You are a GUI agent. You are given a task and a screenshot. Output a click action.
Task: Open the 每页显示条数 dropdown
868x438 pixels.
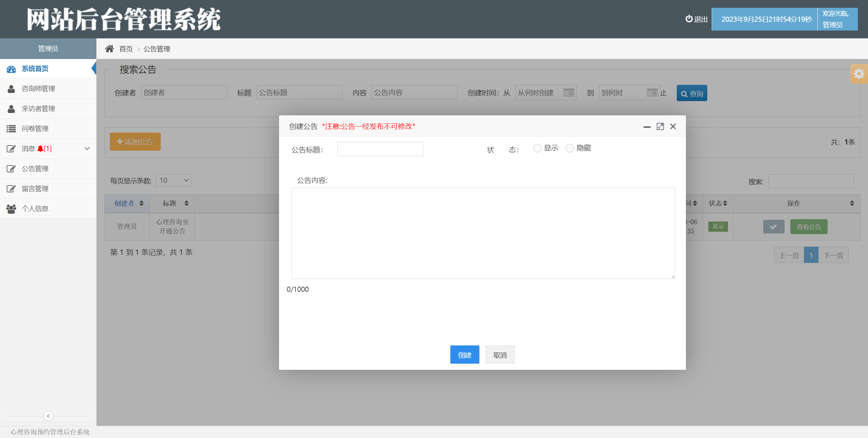pyautogui.click(x=173, y=180)
